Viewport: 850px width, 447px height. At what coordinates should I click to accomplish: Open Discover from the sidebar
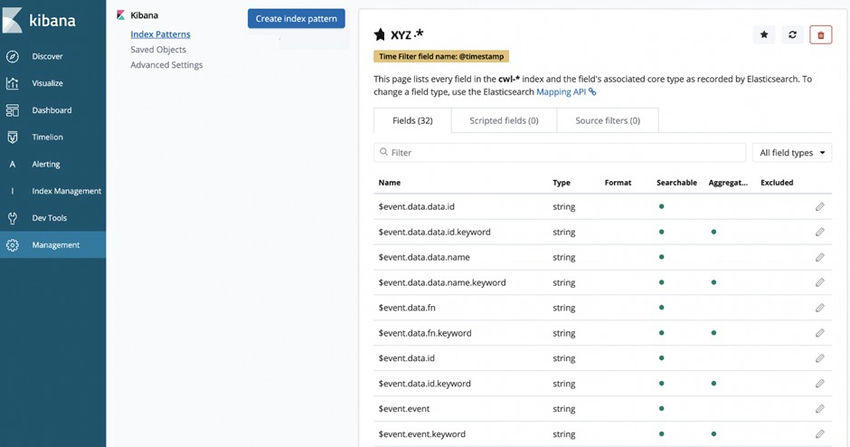point(47,57)
